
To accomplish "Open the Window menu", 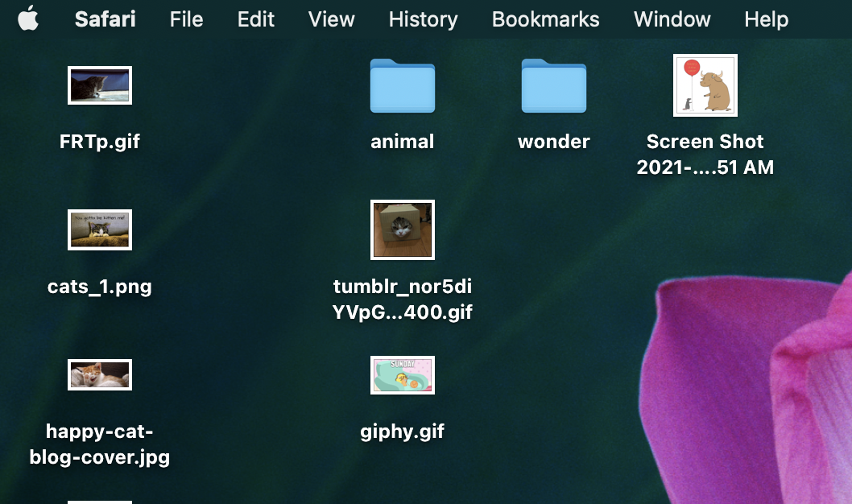I will pos(672,19).
